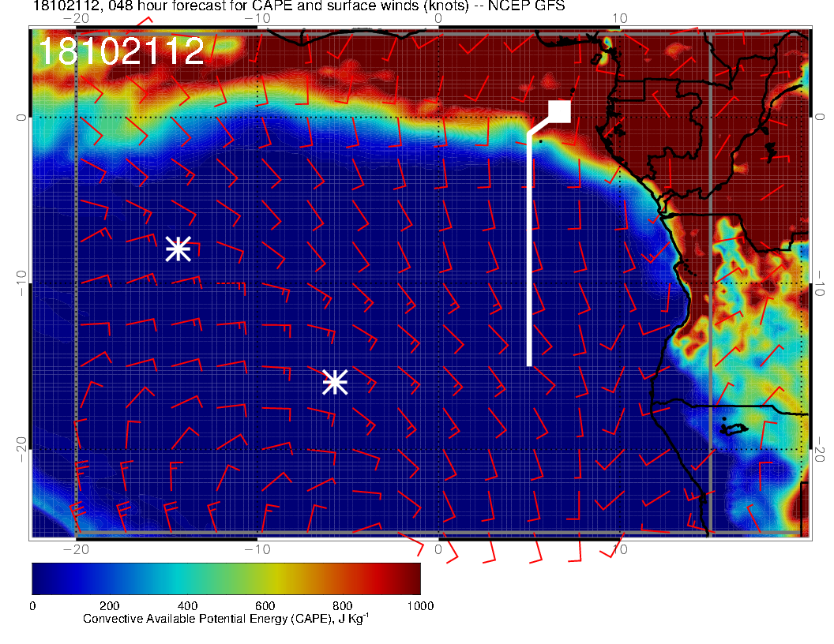Click the small black-outlined pan in Namibia
Screen dimensions: 834x644
tap(733, 429)
